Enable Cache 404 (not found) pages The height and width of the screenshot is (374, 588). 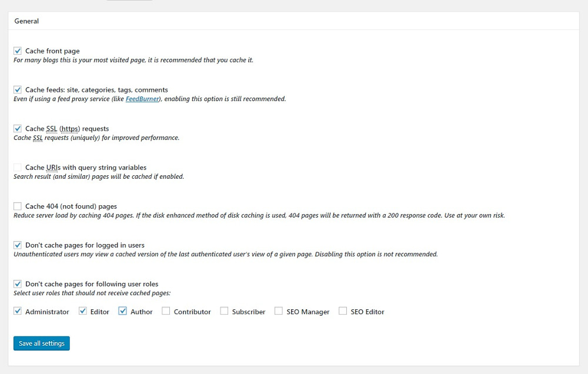tap(18, 206)
